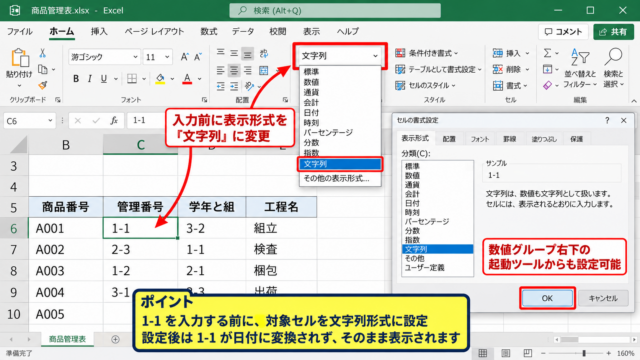
Task: Apply the red font color A
Action: 187,78
